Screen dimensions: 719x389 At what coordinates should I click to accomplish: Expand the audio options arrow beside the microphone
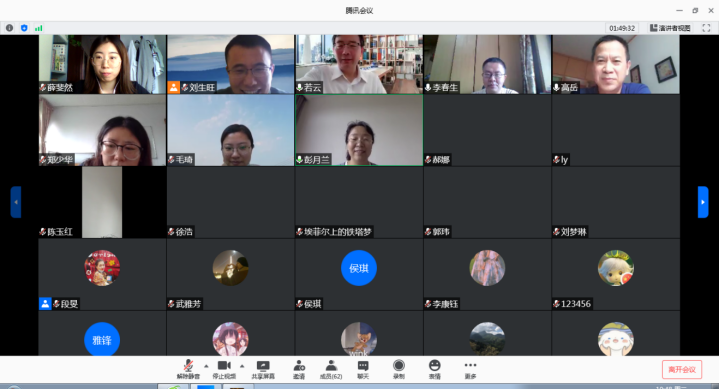click(x=206, y=366)
